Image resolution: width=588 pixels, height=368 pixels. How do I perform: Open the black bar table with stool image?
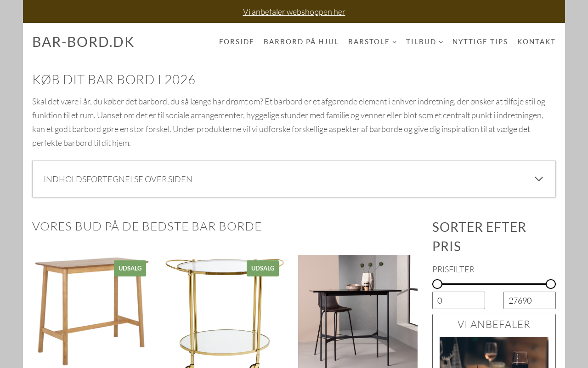coord(358,311)
